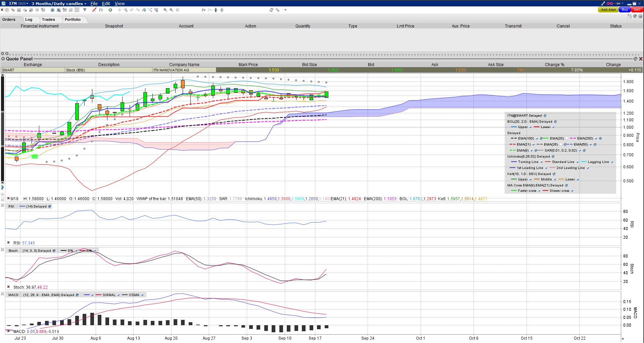
Task: Click the undo arrow icon
Action: (132, 10)
